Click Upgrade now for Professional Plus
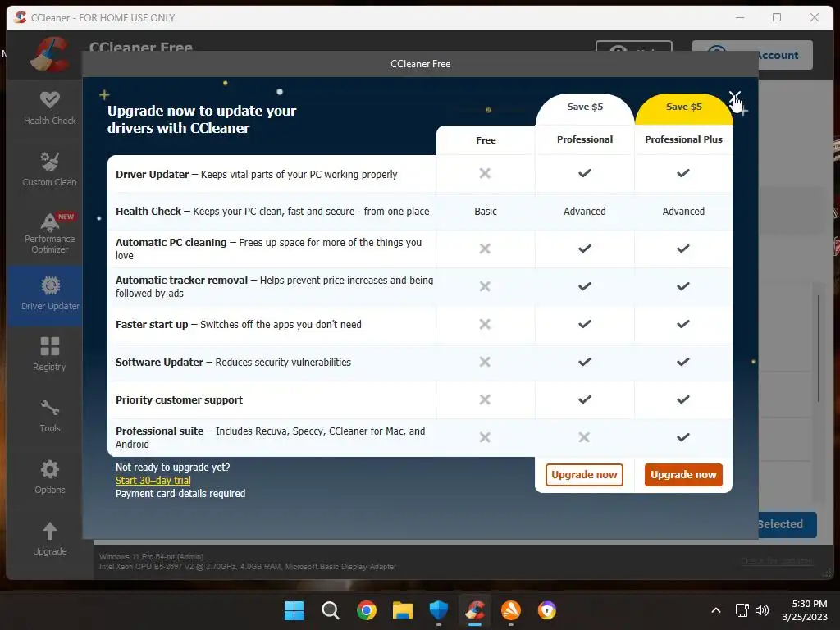The height and width of the screenshot is (630, 840). click(683, 475)
